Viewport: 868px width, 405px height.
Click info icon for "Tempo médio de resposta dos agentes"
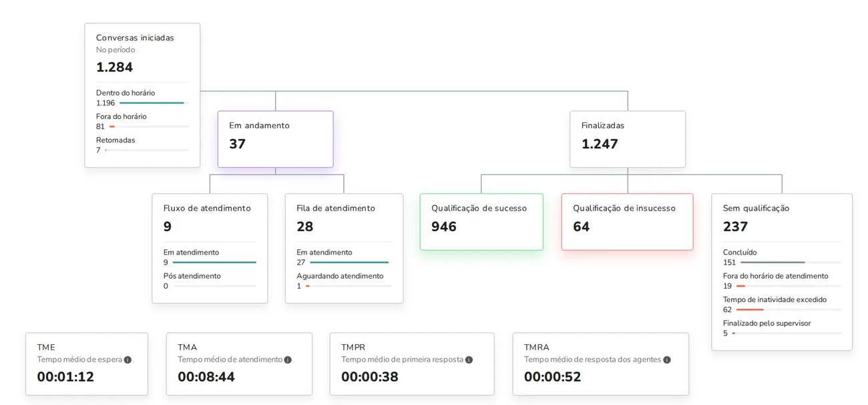click(x=666, y=360)
